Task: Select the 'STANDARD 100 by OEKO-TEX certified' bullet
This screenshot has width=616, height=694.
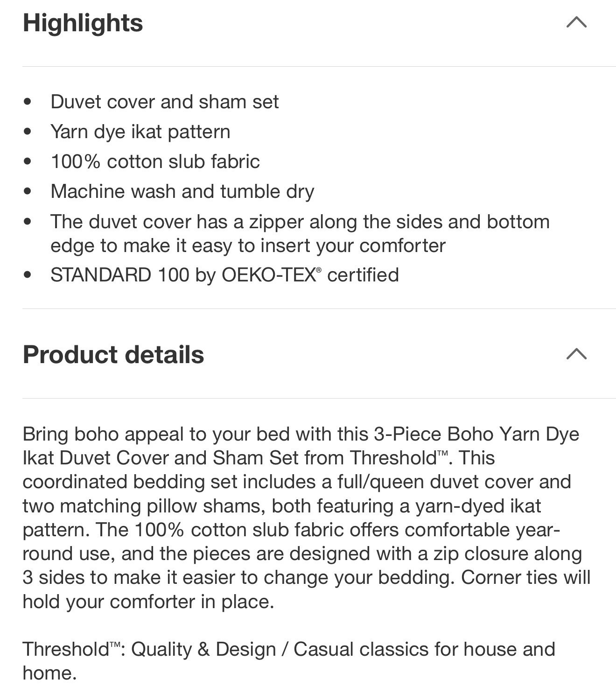Action: pos(224,275)
